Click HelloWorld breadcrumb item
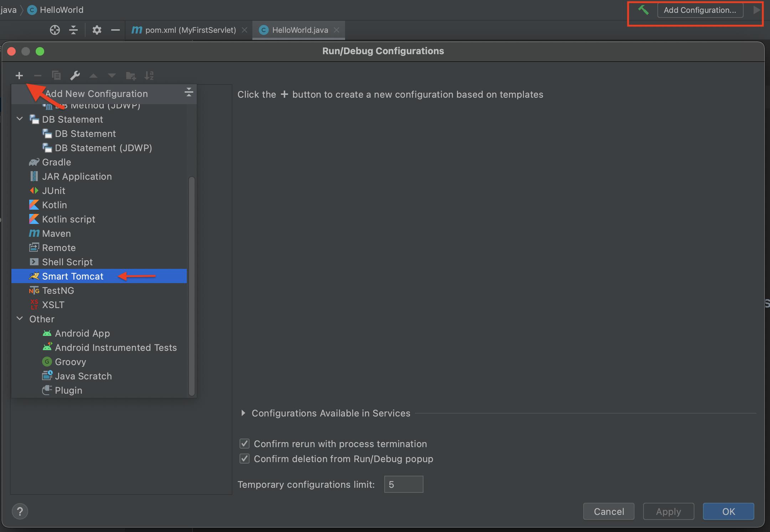770x532 pixels. (x=55, y=10)
